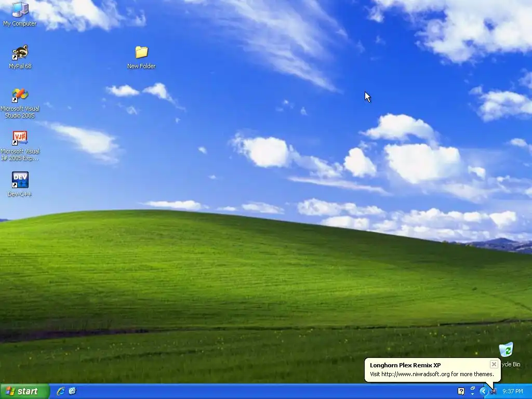The height and width of the screenshot is (399, 532).
Task: Select the New Folder icon on desktop
Action: click(141, 57)
